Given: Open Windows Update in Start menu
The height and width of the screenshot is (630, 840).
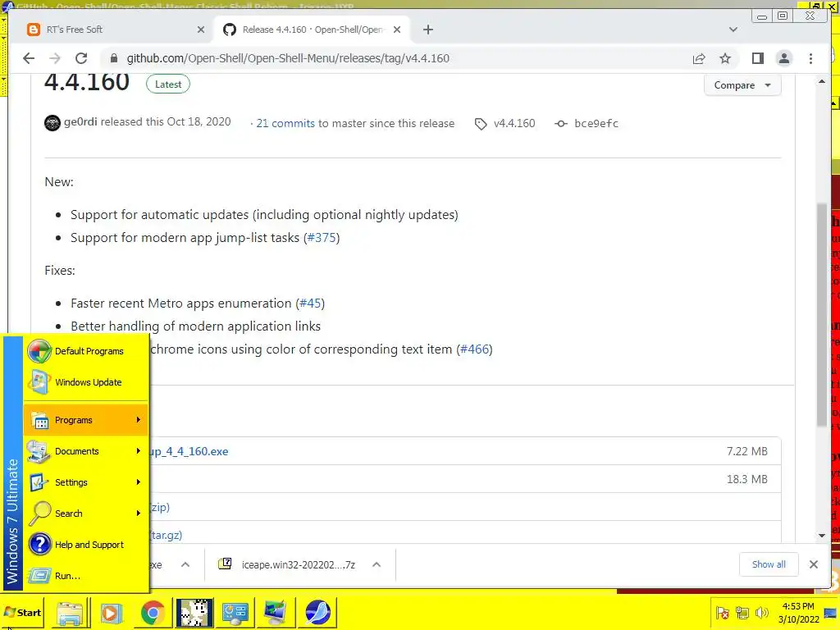Looking at the screenshot, I should click(x=85, y=382).
